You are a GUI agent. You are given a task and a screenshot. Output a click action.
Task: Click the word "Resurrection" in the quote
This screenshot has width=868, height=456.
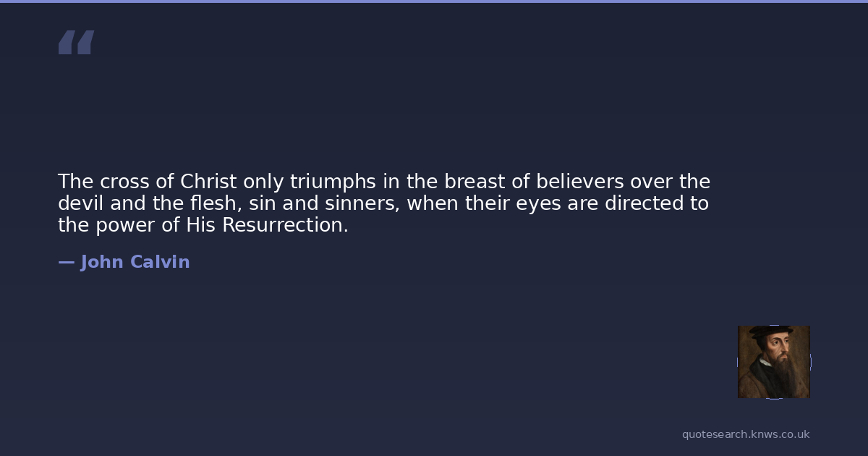coord(284,225)
